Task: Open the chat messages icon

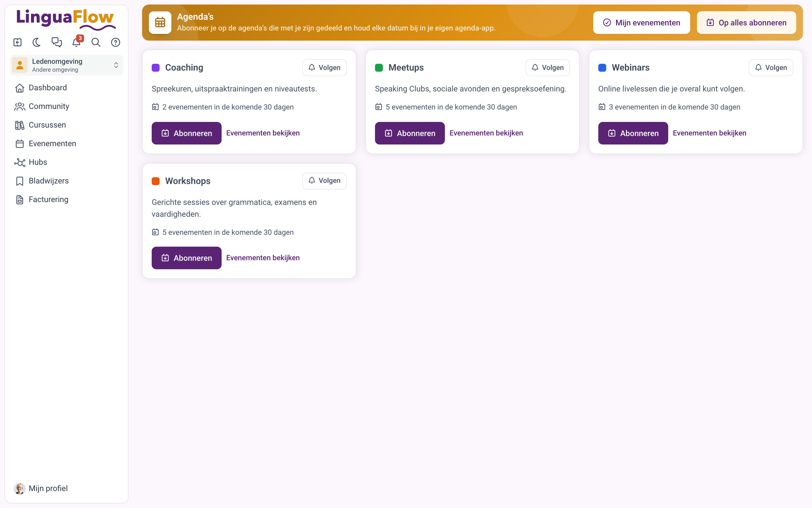Action: pos(57,42)
